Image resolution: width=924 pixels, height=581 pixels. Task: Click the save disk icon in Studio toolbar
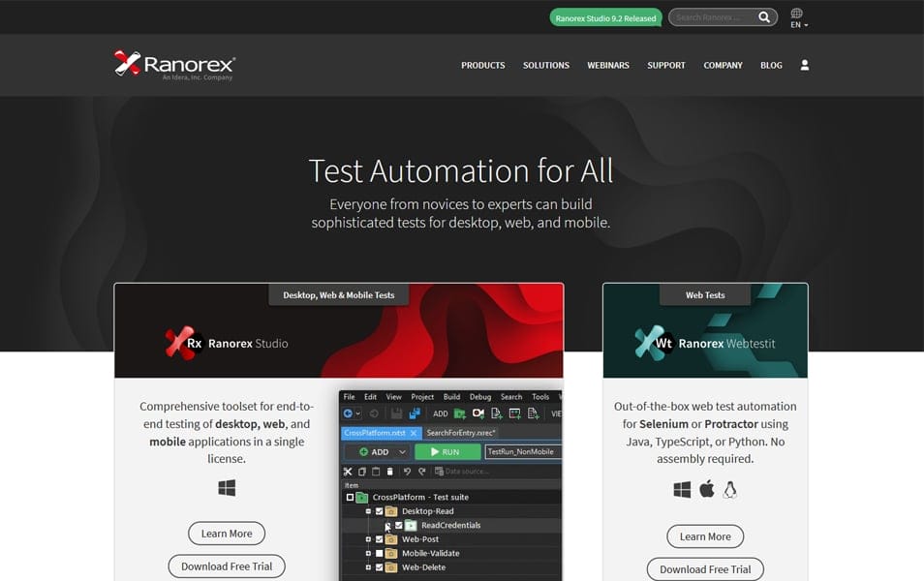[x=396, y=413]
